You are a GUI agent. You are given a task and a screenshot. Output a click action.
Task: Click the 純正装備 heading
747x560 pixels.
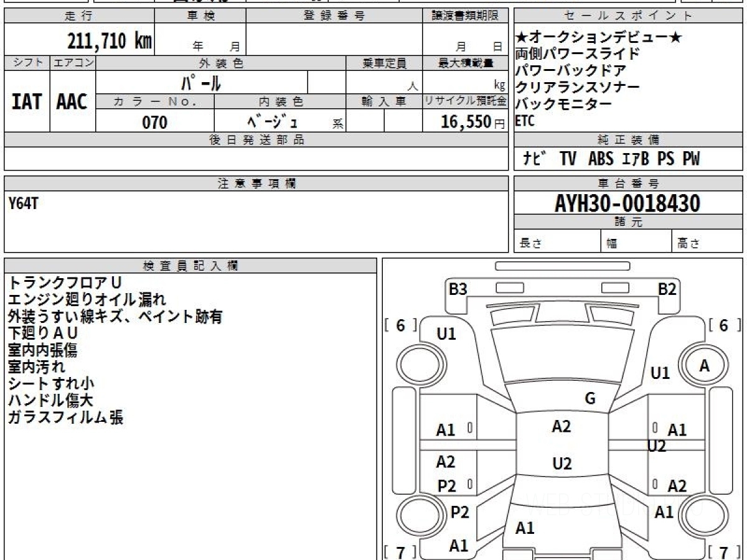[628, 139]
